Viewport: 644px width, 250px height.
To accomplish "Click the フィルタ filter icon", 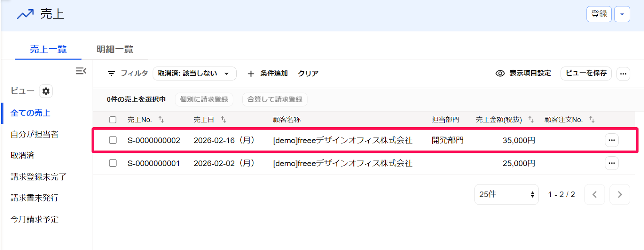I will point(111,73).
